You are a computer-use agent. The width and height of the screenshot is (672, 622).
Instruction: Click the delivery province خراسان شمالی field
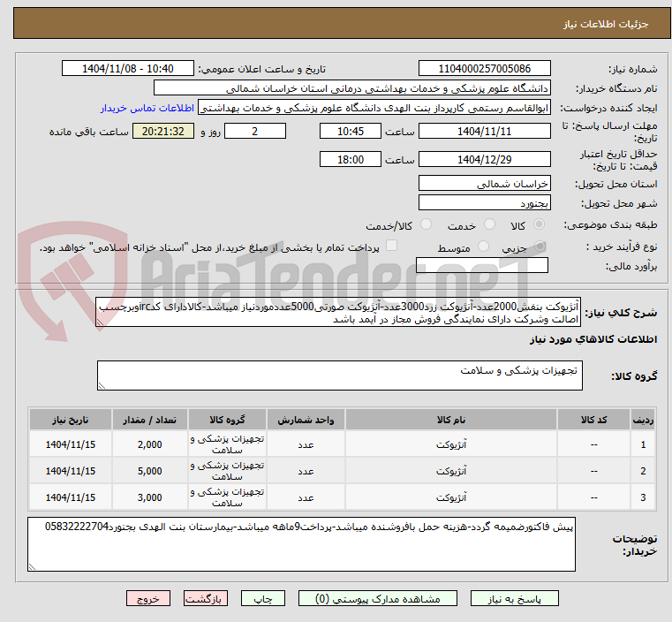tap(484, 184)
